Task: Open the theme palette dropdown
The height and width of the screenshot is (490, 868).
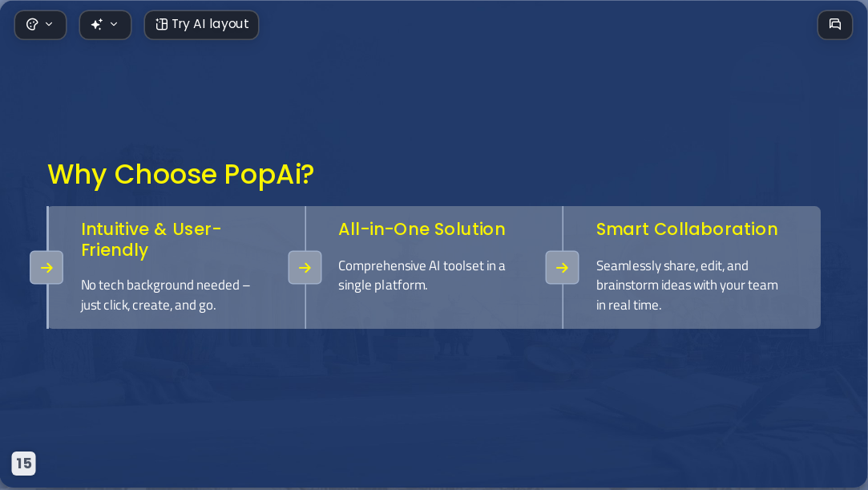Action: coord(40,25)
